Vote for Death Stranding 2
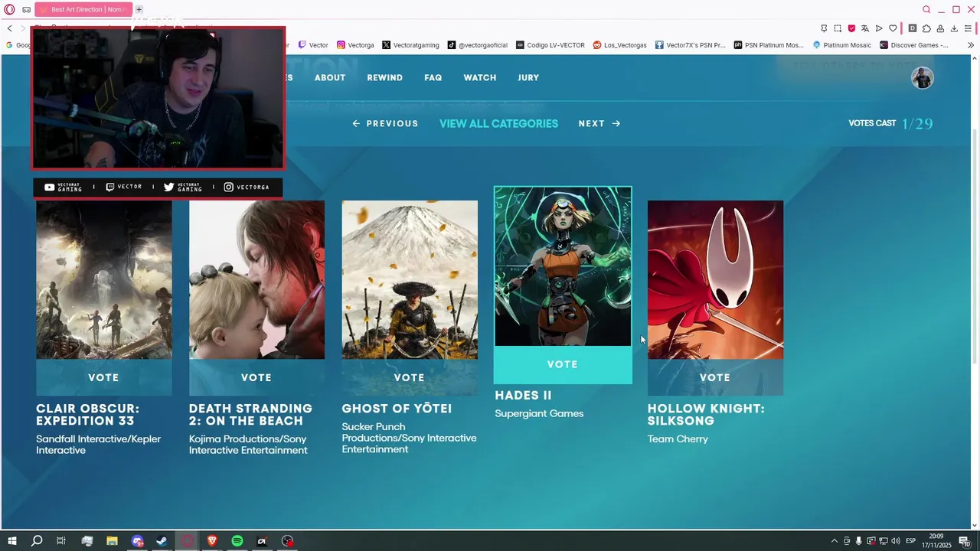 click(x=256, y=378)
